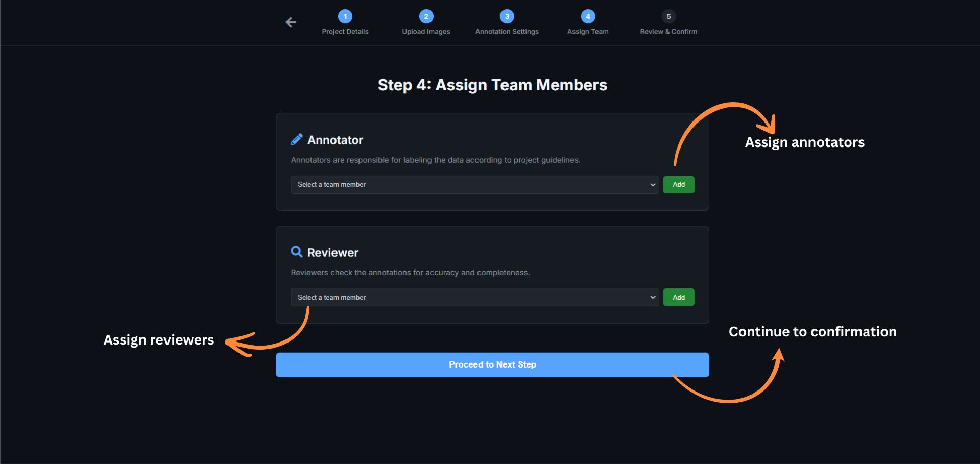Image resolution: width=980 pixels, height=464 pixels.
Task: Expand Annotator dropdown using its chevron arrow
Action: click(x=653, y=185)
